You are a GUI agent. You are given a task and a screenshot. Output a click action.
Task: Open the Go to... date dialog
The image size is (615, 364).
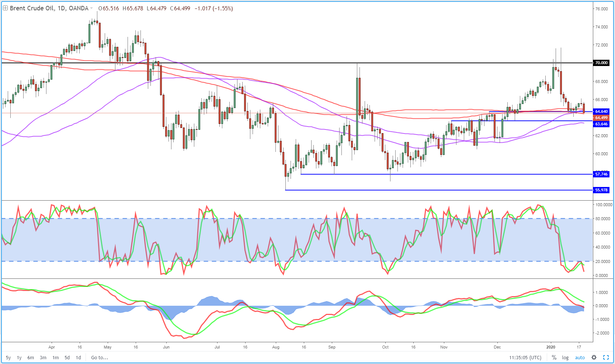[x=100, y=357]
